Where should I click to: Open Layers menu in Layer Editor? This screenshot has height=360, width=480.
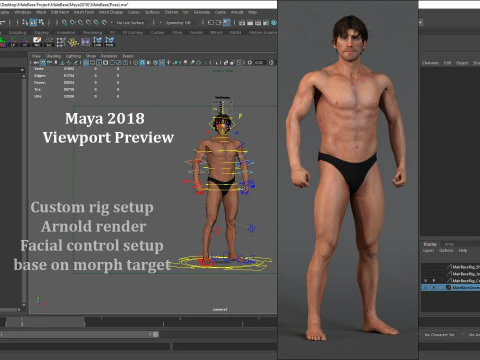pyautogui.click(x=429, y=250)
